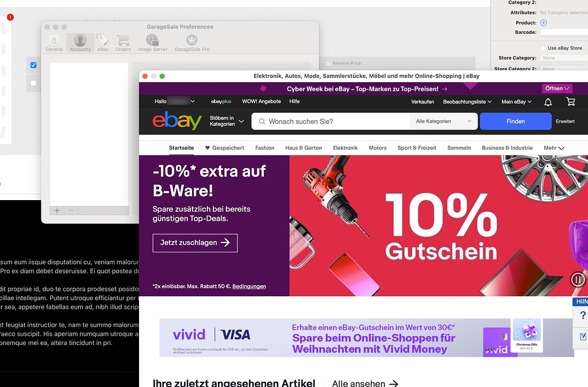Open Fashion category
Screen dimensions: 588x387
(x=265, y=148)
